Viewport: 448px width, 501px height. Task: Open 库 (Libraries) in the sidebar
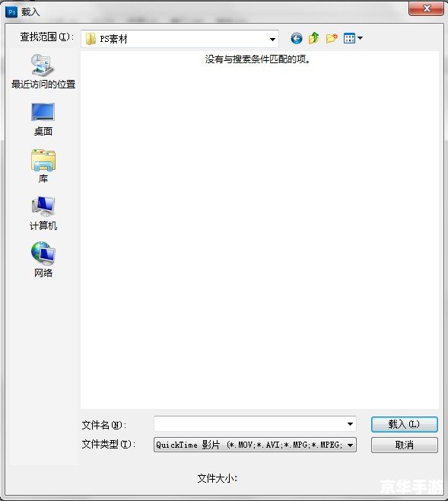[x=43, y=166]
